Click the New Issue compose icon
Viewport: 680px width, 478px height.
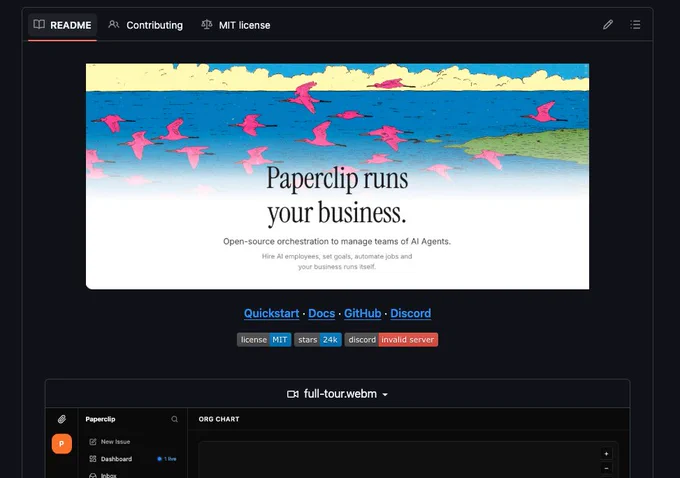(93, 442)
